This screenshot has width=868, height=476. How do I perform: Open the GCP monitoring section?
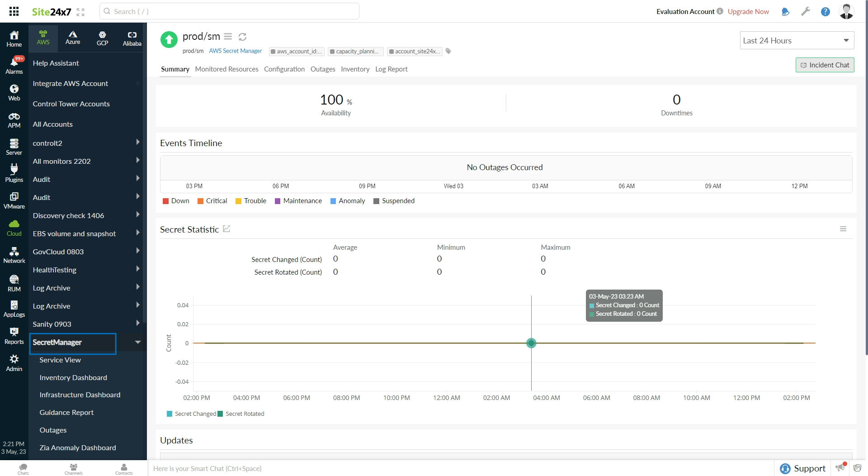pyautogui.click(x=103, y=38)
